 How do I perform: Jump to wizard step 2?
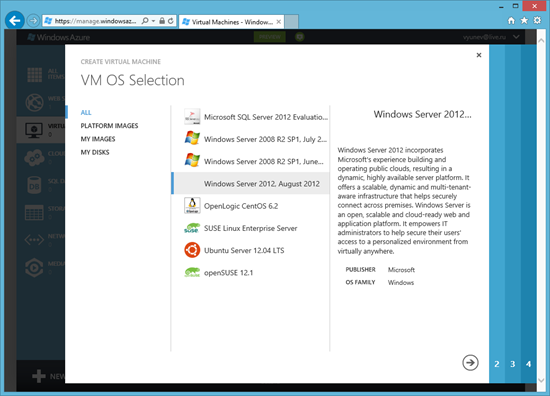coord(497,364)
